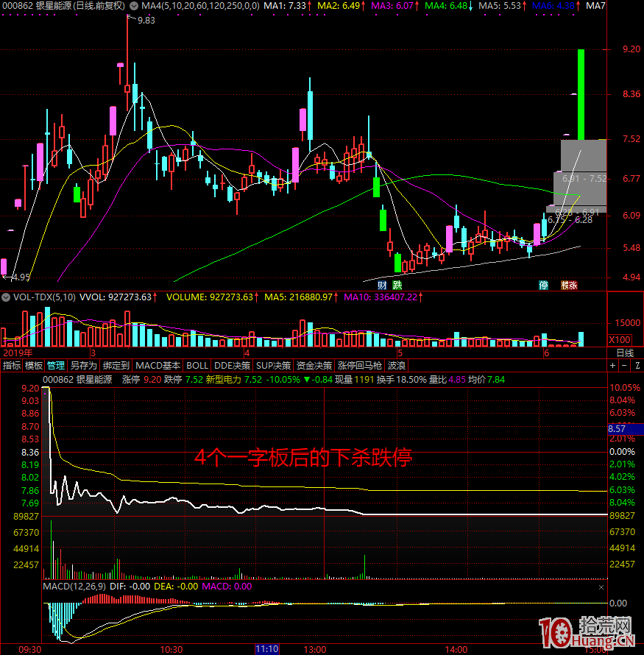Click the 15000 volume axis label

point(628,323)
